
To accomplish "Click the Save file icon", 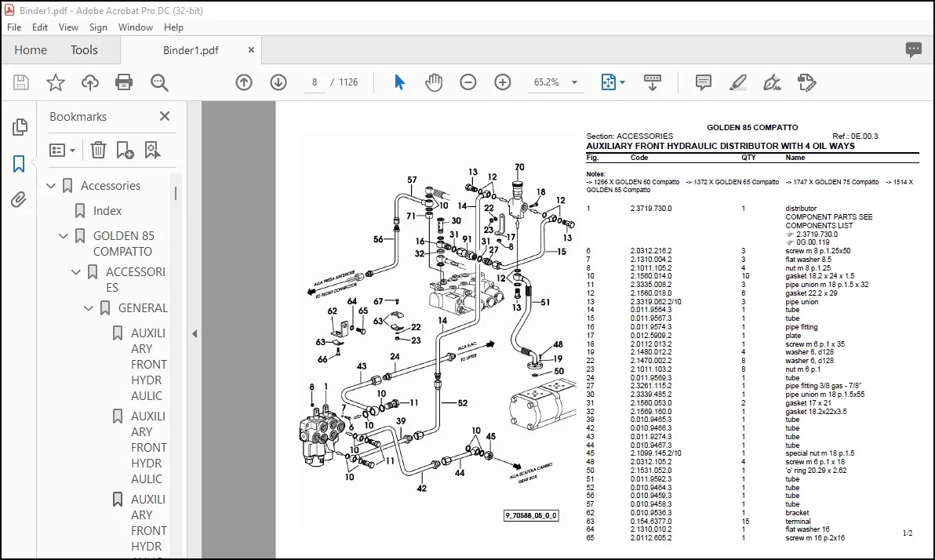I will 21,82.
